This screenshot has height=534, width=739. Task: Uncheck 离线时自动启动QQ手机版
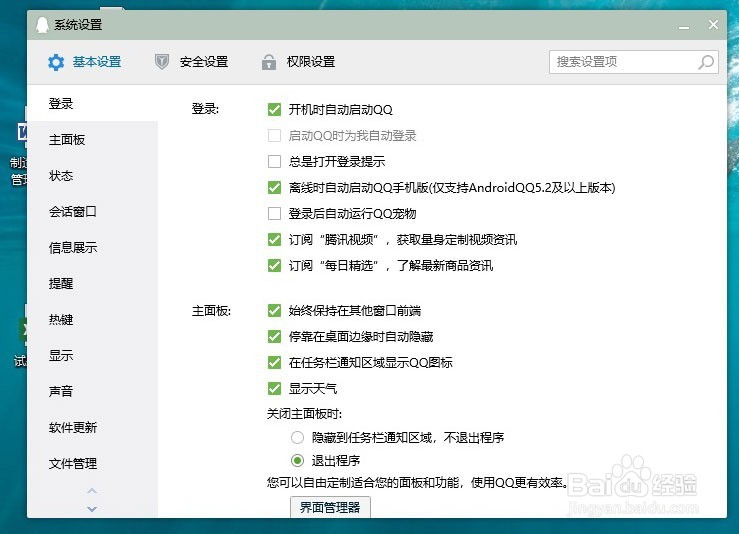coord(274,188)
